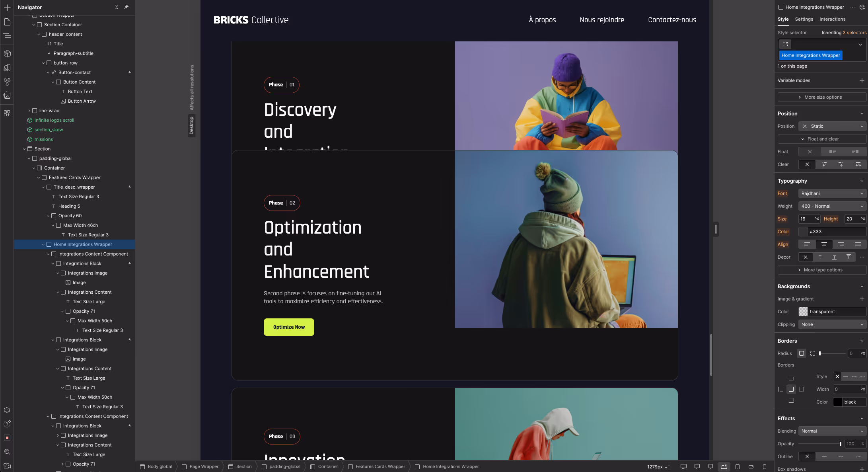Pin the Navigator panel
The image size is (868, 472).
(x=126, y=7)
